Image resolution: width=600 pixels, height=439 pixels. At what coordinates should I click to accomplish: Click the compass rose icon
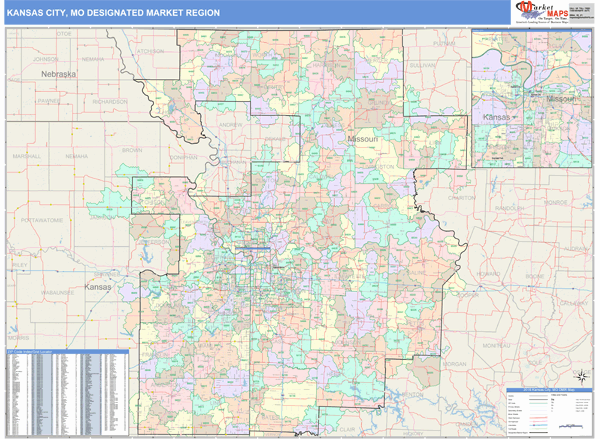pos(582,376)
